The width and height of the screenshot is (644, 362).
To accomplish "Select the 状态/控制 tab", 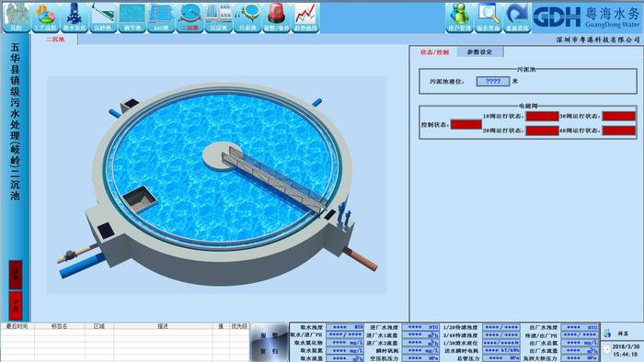I will tap(434, 52).
